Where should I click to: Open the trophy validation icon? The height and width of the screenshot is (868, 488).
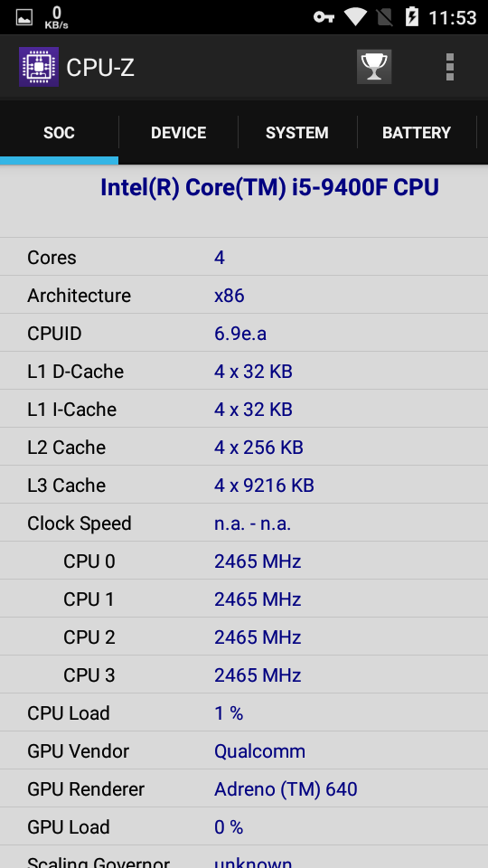pyautogui.click(x=374, y=67)
